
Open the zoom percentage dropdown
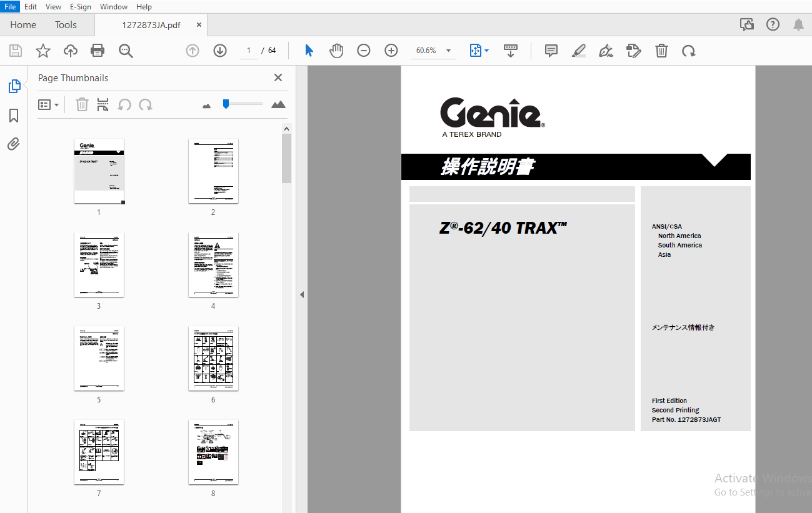pos(448,51)
